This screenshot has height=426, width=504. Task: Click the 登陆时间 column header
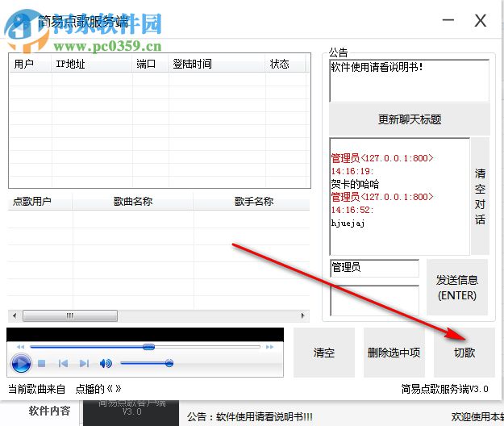click(217, 64)
